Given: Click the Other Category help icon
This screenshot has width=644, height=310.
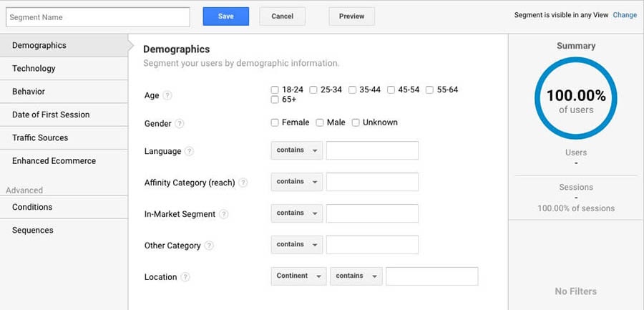Looking at the screenshot, I should pyautogui.click(x=209, y=246).
